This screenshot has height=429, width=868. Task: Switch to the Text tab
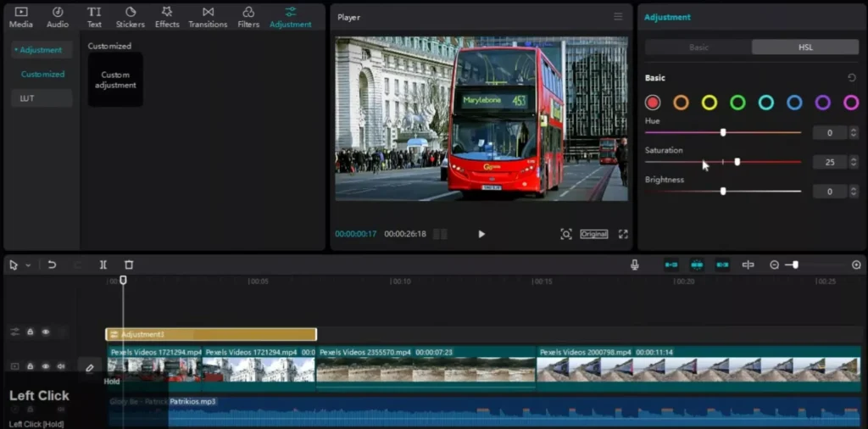click(94, 18)
